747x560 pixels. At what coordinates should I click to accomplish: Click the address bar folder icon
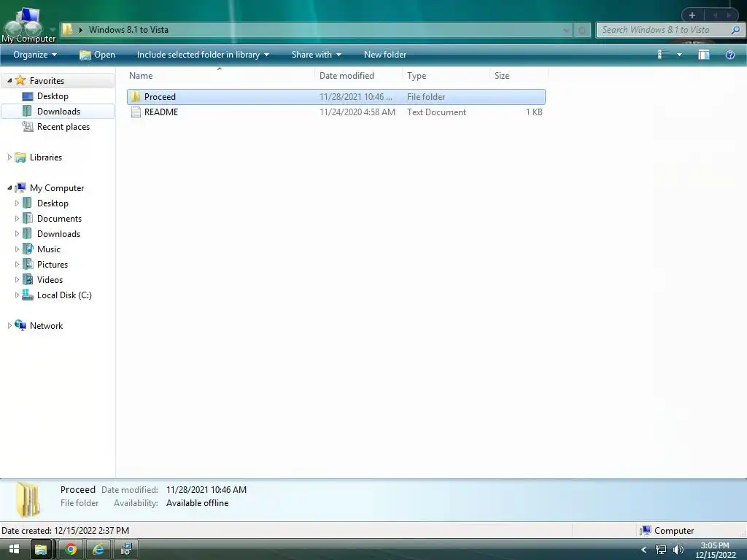[67, 29]
